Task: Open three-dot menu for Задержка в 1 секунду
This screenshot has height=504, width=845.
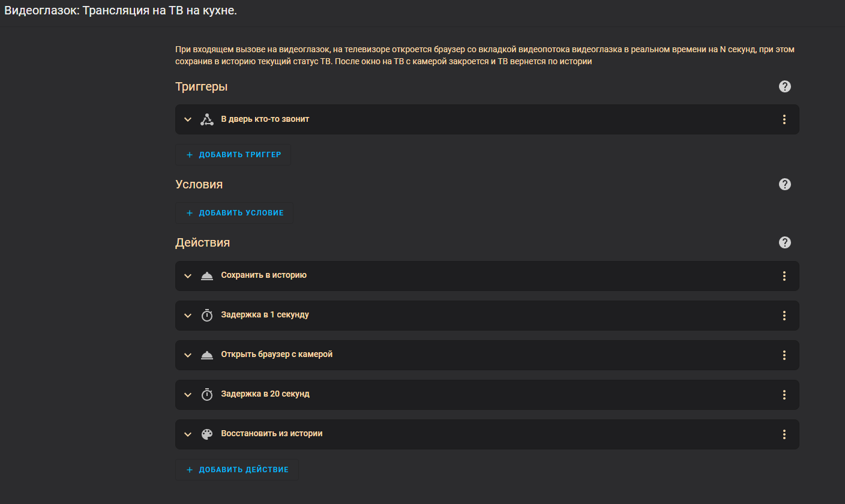Action: pos(784,316)
